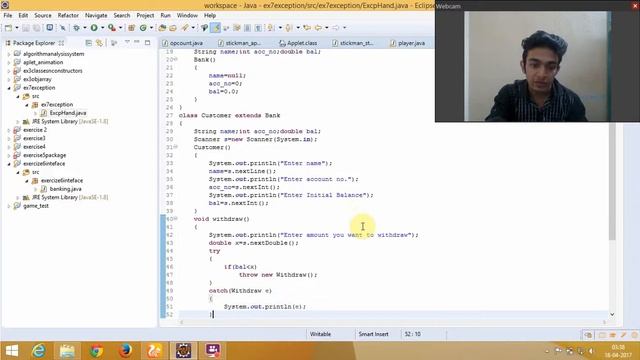Click the New file wizard toolbar icon

click(x=8, y=28)
